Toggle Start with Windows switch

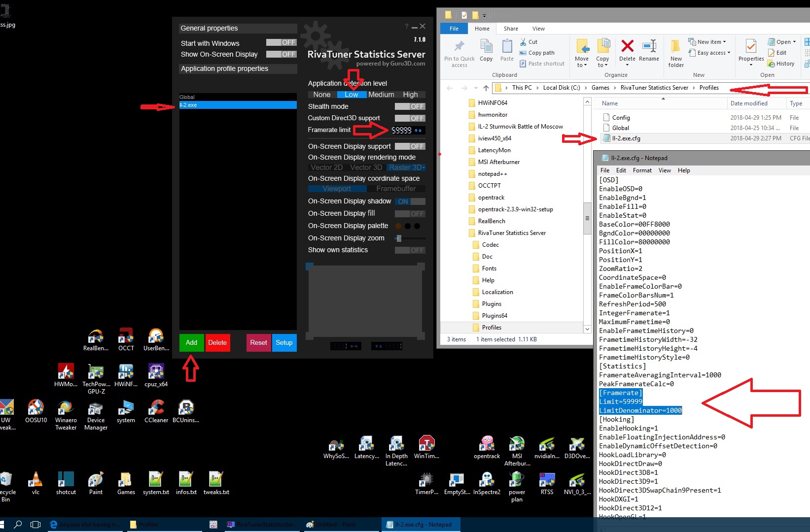[x=281, y=43]
